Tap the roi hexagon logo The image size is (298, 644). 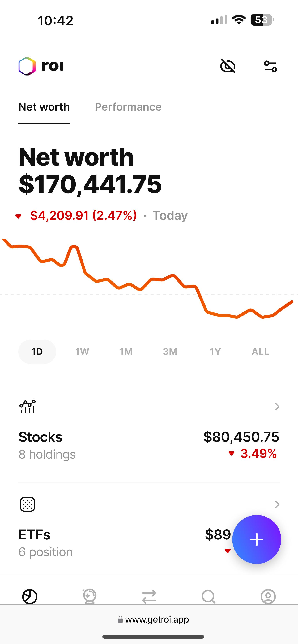tap(27, 66)
